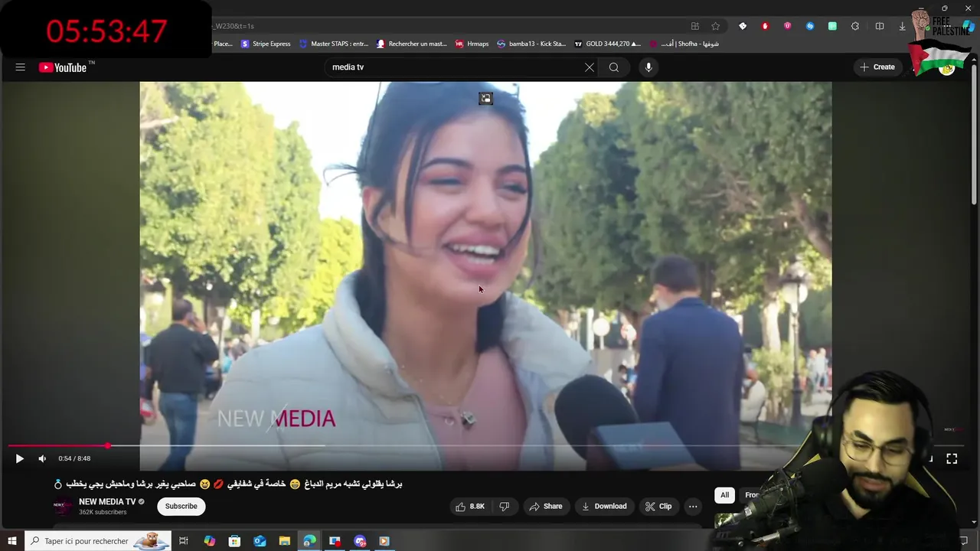The height and width of the screenshot is (551, 980).
Task: Open the browser extensions puzzle icon
Action: (x=855, y=26)
